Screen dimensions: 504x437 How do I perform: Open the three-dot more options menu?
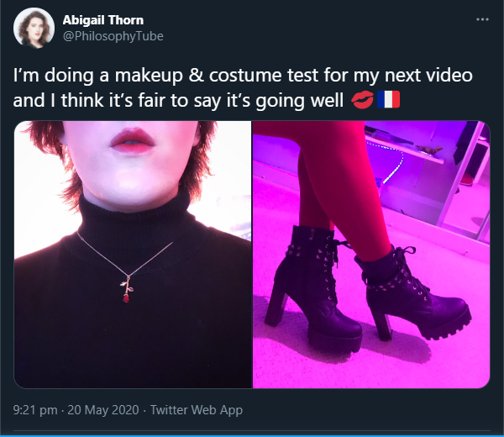tap(482, 19)
